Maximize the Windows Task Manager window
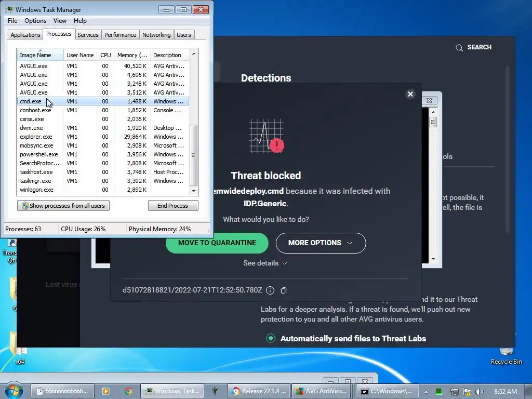532x399 pixels. point(183,10)
